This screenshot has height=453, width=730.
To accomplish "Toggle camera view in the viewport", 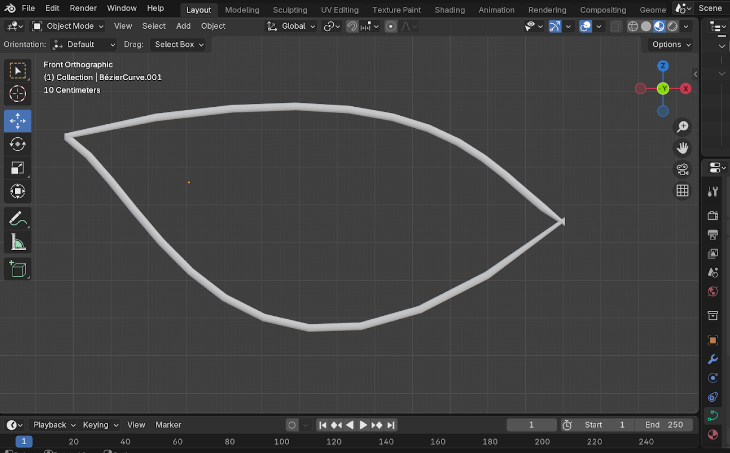I will coord(683,169).
